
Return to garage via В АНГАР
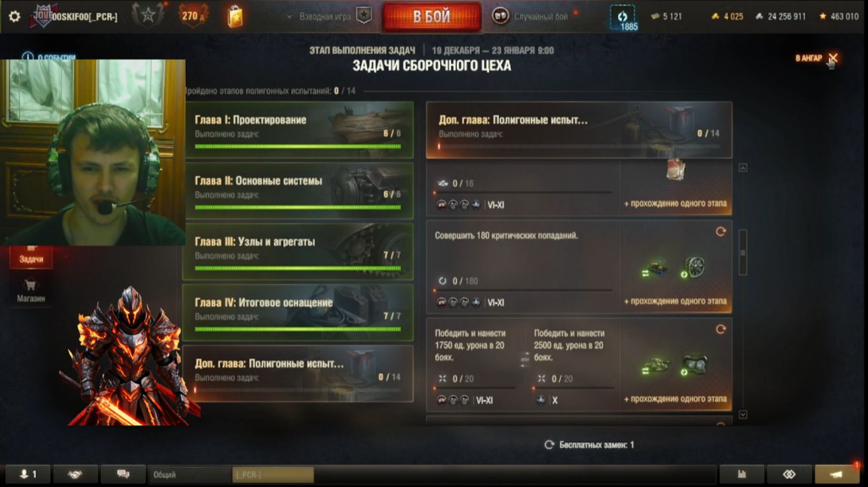tap(817, 58)
